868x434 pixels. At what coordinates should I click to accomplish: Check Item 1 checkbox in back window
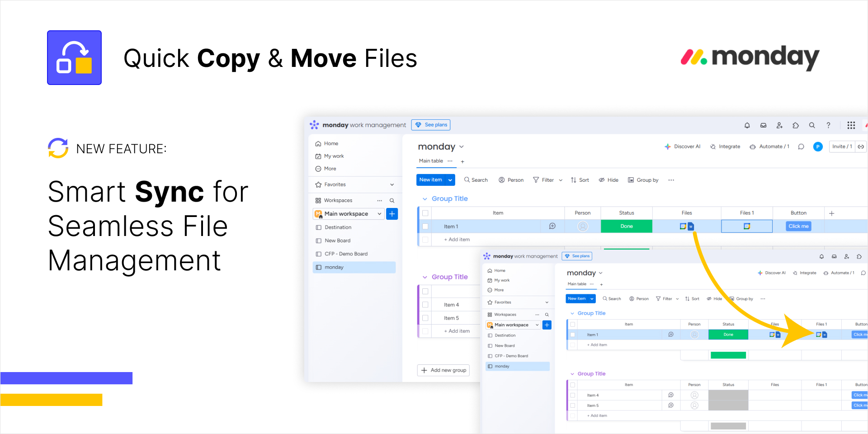[425, 226]
